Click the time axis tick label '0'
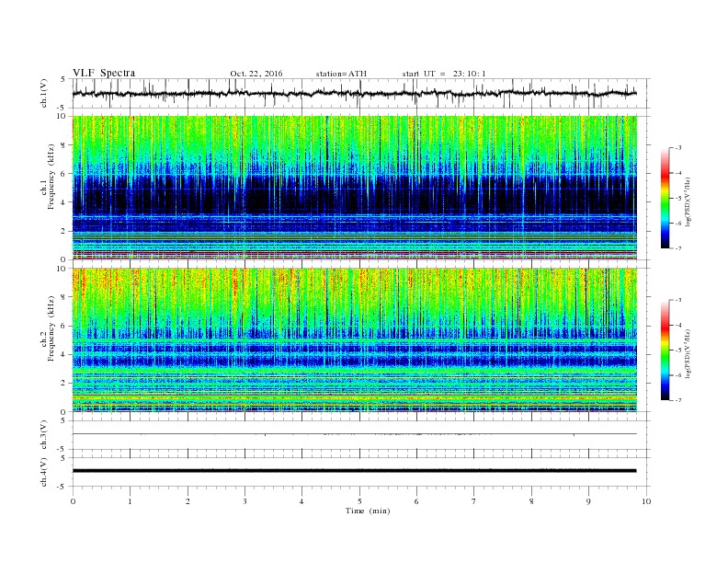This screenshot has width=728, height=563. pos(73,501)
